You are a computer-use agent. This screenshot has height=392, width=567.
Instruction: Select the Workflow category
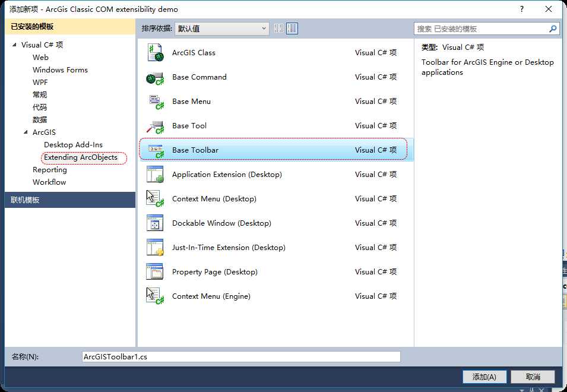pos(49,182)
